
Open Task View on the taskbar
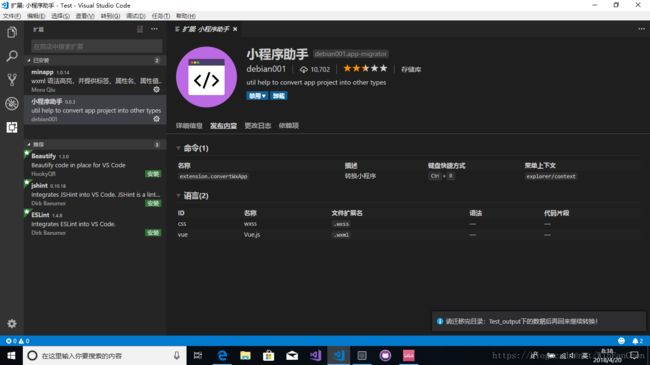click(x=198, y=355)
